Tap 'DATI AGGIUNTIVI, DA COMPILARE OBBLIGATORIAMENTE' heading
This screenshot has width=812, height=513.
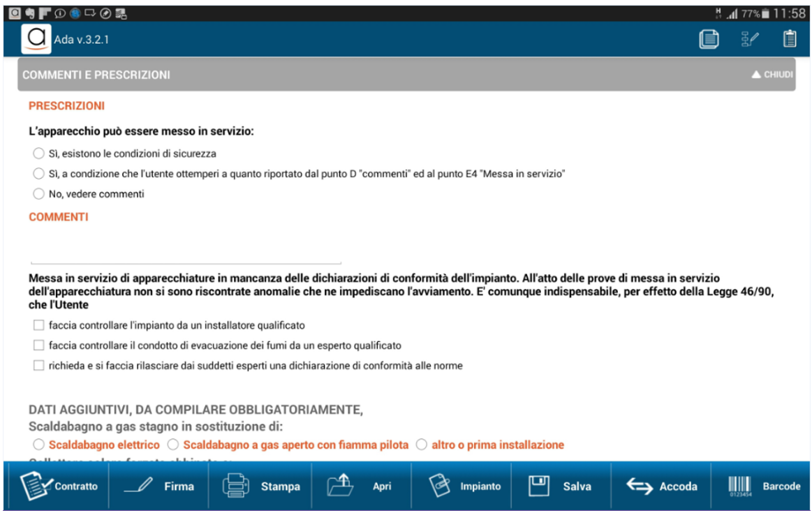[195, 410]
